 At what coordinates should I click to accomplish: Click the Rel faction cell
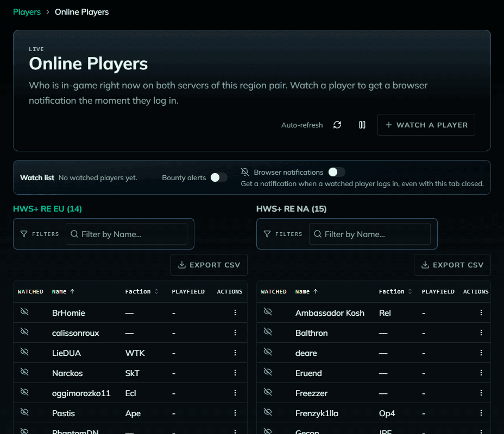[385, 313]
